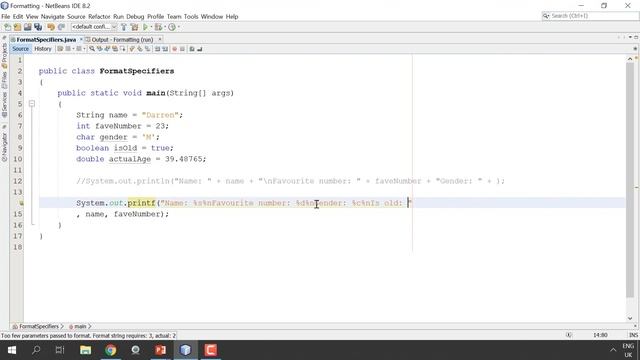This screenshot has height=360, width=640.
Task: Toggle Rectangular Selection icon
Action: tap(123, 49)
